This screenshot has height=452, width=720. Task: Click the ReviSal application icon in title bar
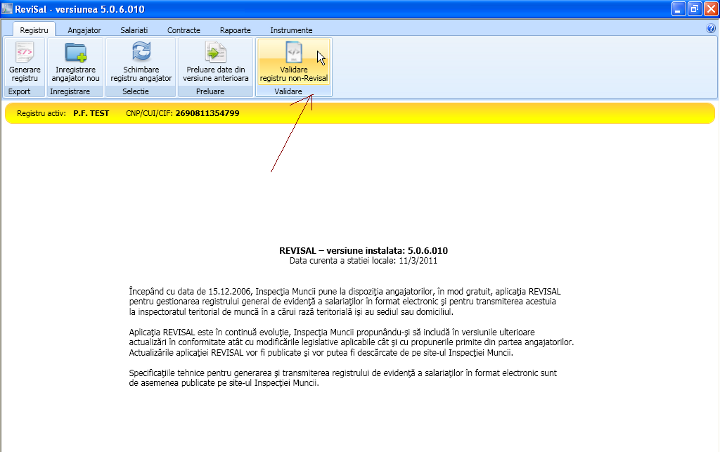[7, 8]
